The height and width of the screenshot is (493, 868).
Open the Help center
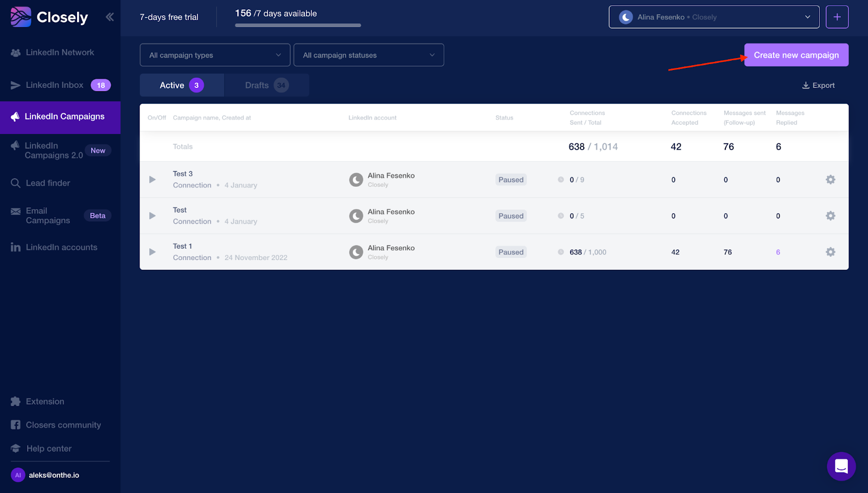41,448
